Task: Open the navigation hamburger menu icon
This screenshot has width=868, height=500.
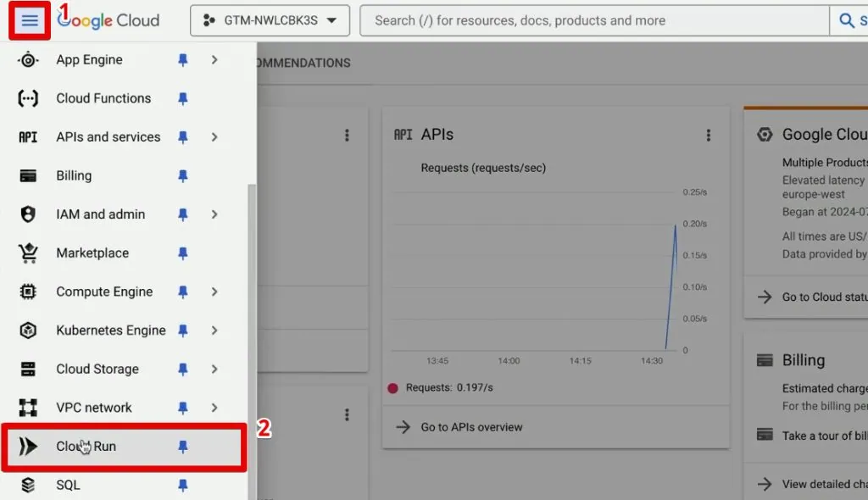Action: click(x=28, y=20)
